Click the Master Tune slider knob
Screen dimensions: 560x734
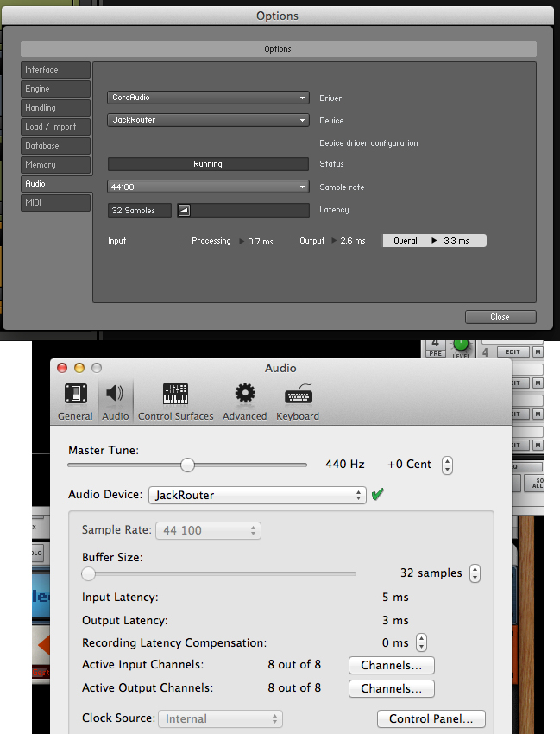(x=187, y=465)
